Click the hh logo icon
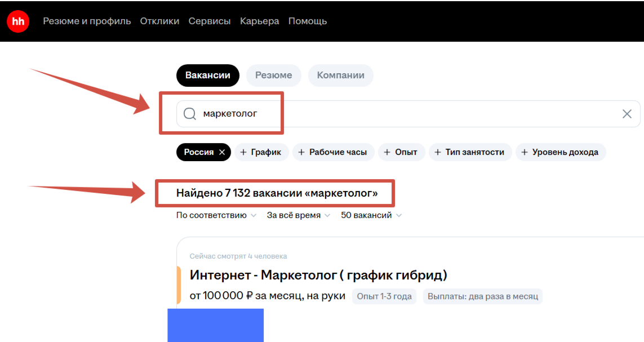Viewport: 644px width, 342px height. click(x=18, y=21)
